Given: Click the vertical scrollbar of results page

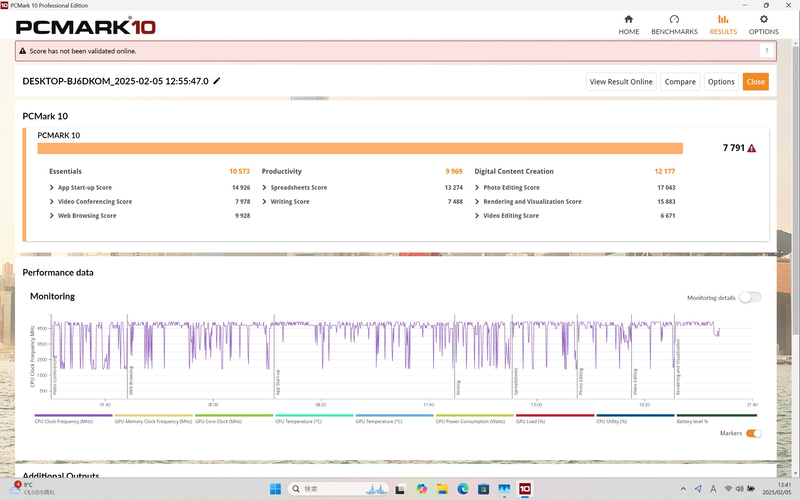Looking at the screenshot, I should (795, 191).
